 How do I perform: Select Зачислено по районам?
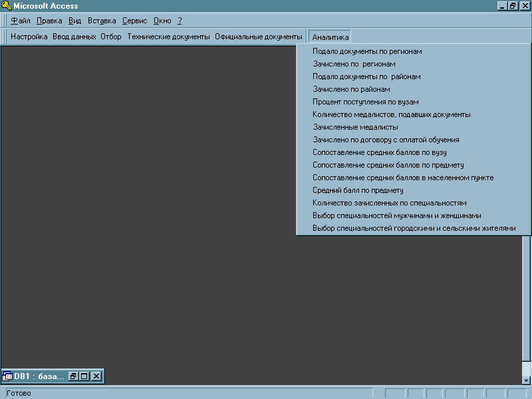(x=414, y=89)
